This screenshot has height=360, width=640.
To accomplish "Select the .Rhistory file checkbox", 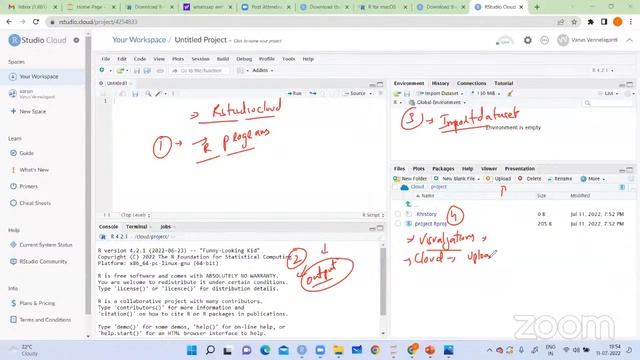I will (x=398, y=214).
